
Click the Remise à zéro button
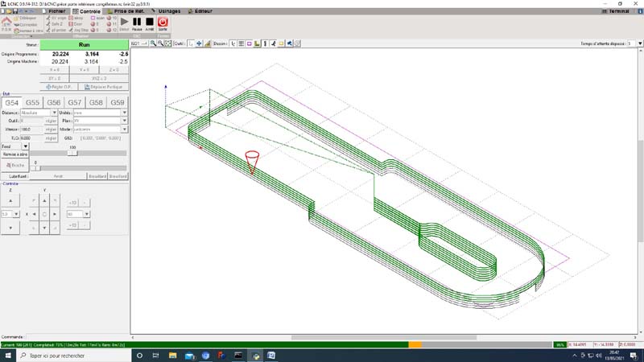click(14, 153)
